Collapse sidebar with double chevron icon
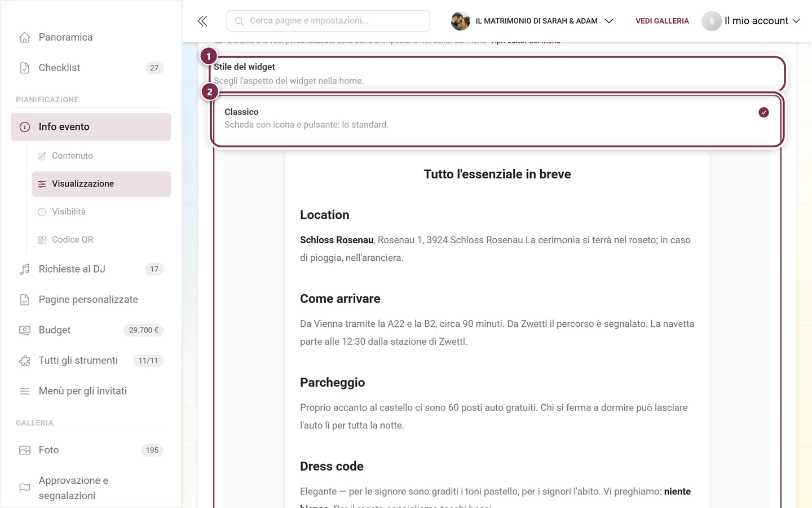Screen dimensions: 812x508 pos(202,21)
